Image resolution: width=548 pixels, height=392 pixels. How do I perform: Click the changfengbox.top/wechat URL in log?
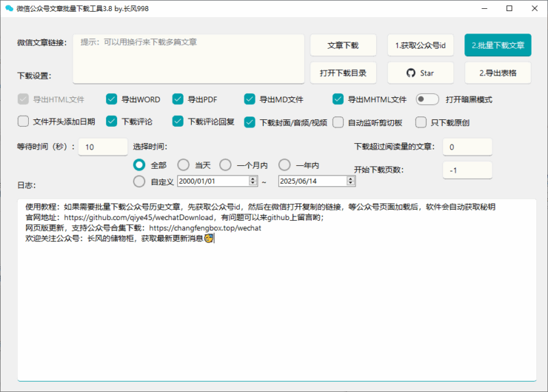205,228
